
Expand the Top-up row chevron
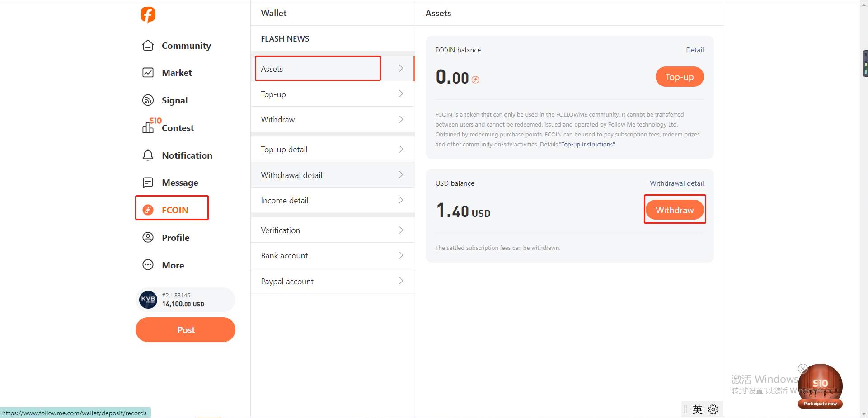401,94
